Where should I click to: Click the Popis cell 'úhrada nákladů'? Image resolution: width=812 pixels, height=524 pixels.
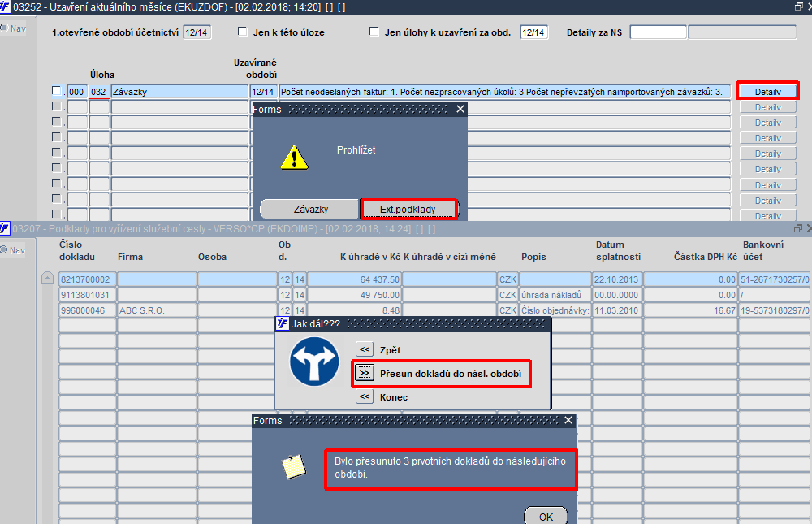tap(555, 295)
